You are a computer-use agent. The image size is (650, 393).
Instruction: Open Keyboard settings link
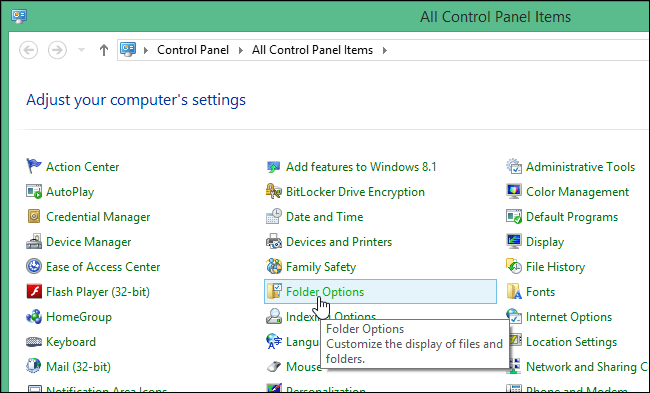tap(71, 342)
